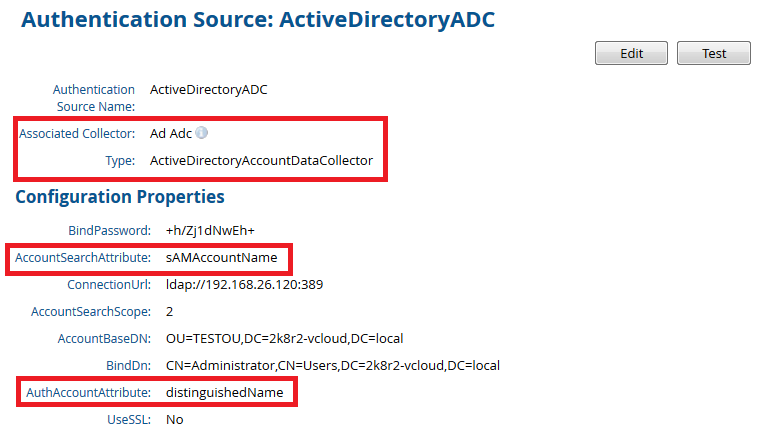Screen dimensions: 774x441
Task: Click the AccountSearchScope value 2
Action: [170, 312]
